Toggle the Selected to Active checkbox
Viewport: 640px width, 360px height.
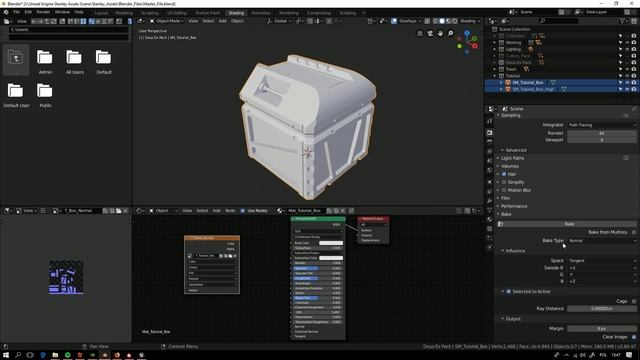(509, 291)
